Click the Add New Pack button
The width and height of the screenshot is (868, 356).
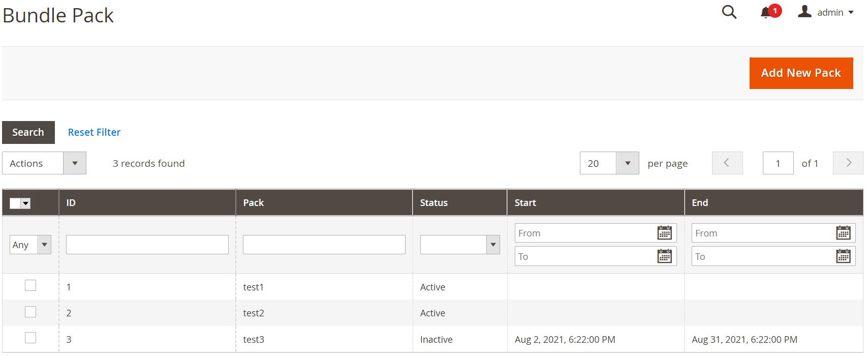(800, 73)
